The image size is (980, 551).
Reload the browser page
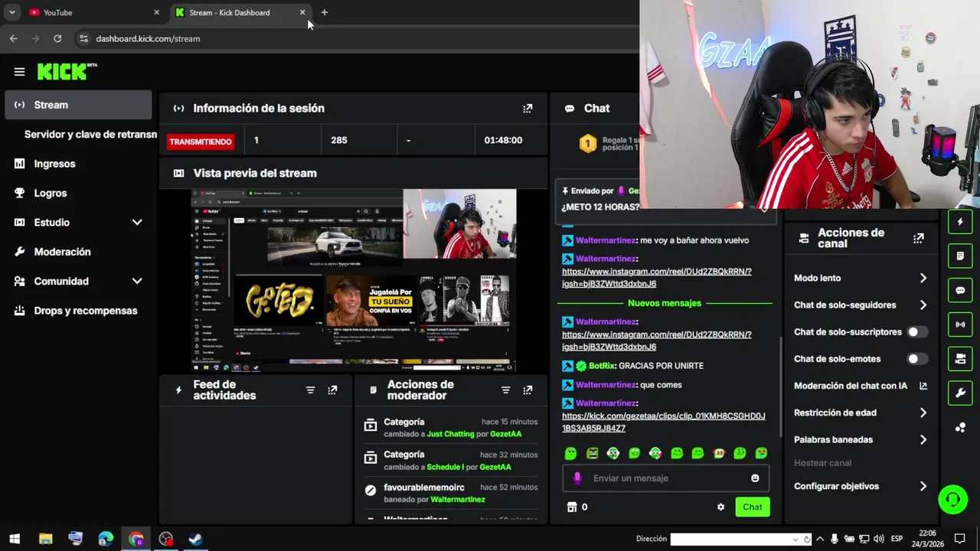coord(57,38)
